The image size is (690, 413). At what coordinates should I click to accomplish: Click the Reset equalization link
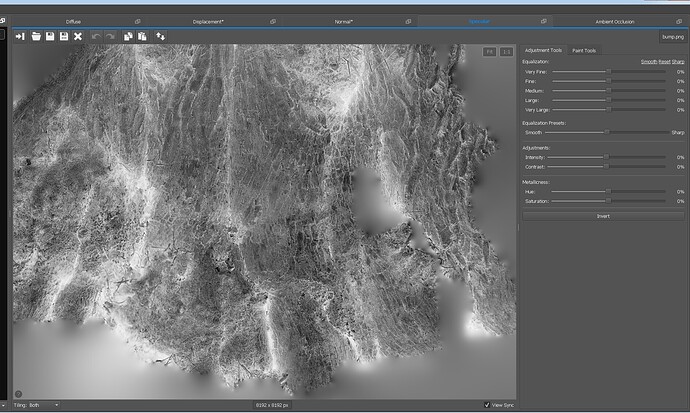[664, 62]
